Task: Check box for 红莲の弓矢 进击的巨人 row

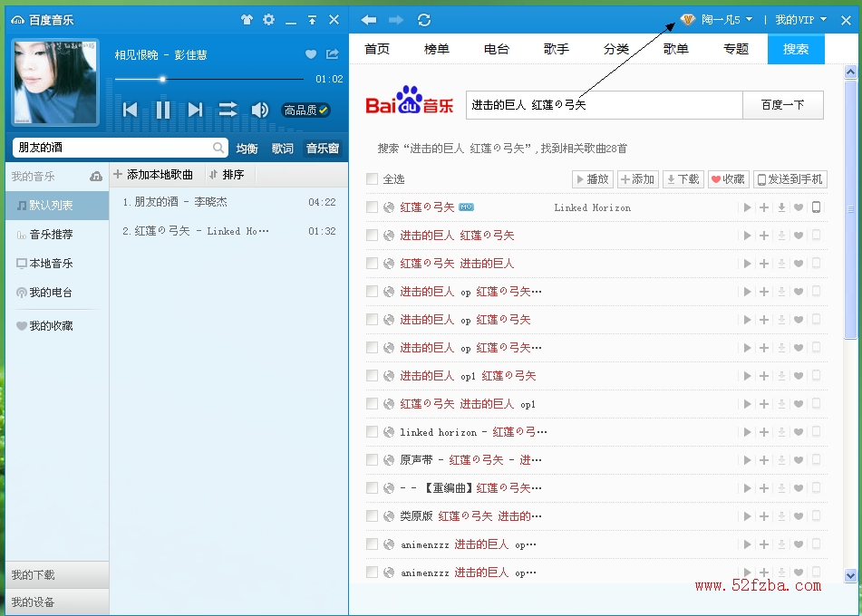Action: pyautogui.click(x=373, y=264)
